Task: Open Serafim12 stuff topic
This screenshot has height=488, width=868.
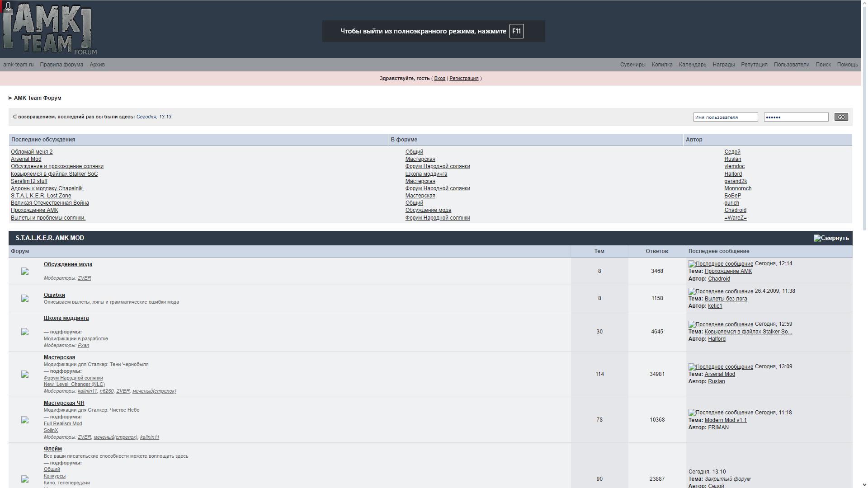Action: [29, 181]
